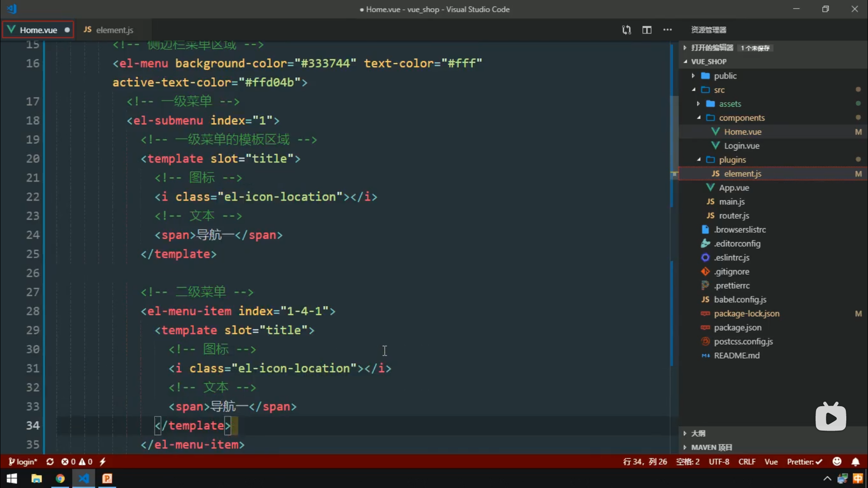
Task: Click the input method icon in tray
Action: click(x=858, y=479)
